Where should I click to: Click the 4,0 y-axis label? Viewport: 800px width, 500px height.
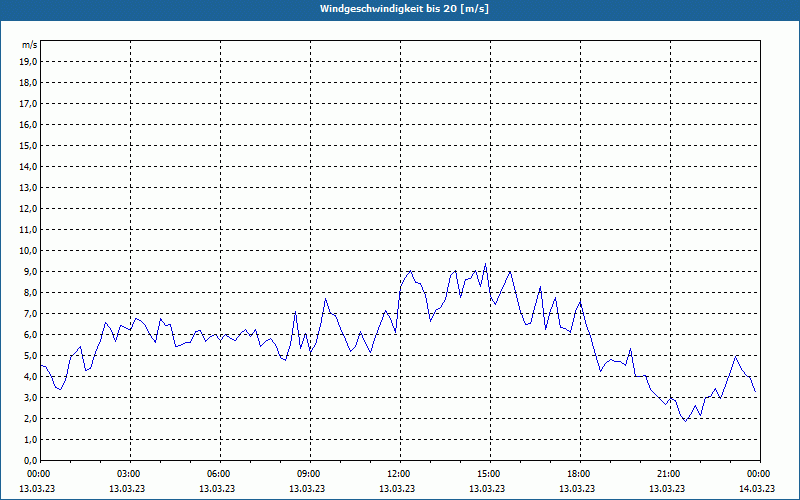(x=31, y=377)
